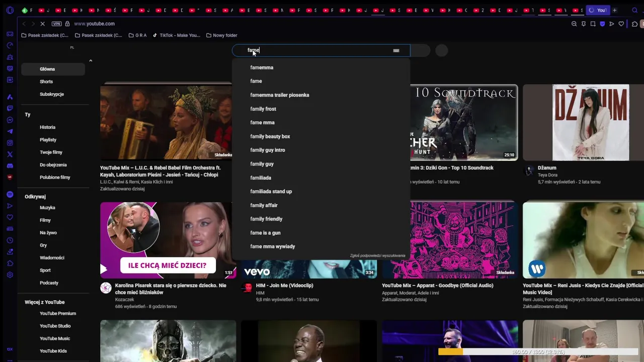Open Settings gear icon in sidebar
Image resolution: width=644 pixels, height=362 pixels.
pyautogui.click(x=10, y=275)
